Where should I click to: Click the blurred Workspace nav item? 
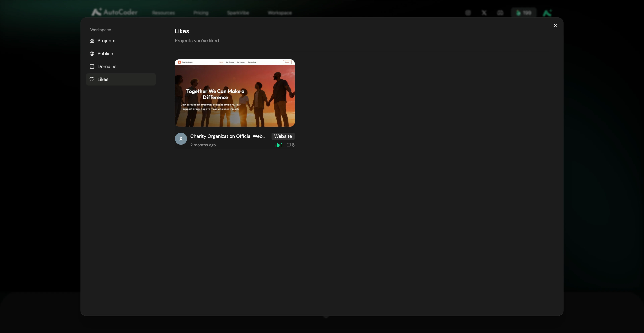pyautogui.click(x=280, y=13)
